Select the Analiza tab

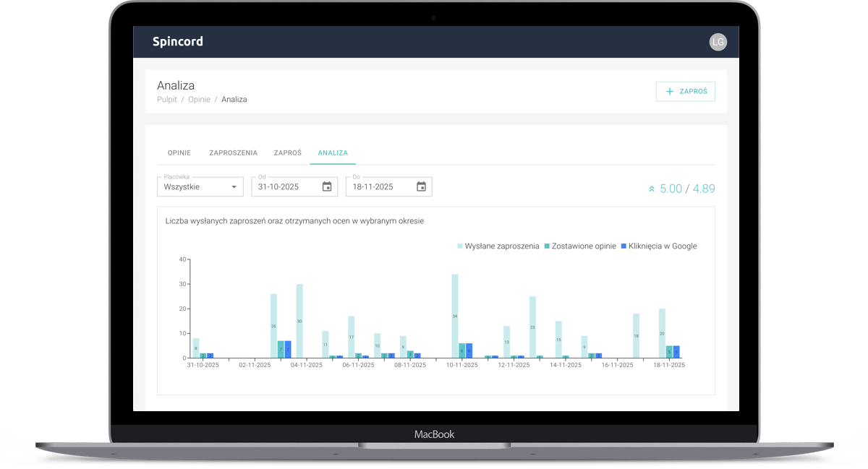click(333, 153)
